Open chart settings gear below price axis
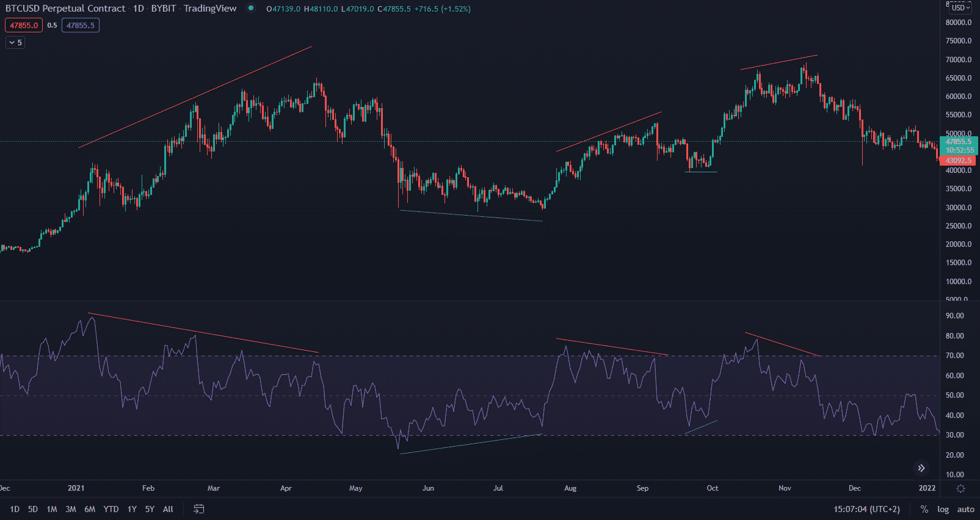980x520 pixels. click(960, 488)
